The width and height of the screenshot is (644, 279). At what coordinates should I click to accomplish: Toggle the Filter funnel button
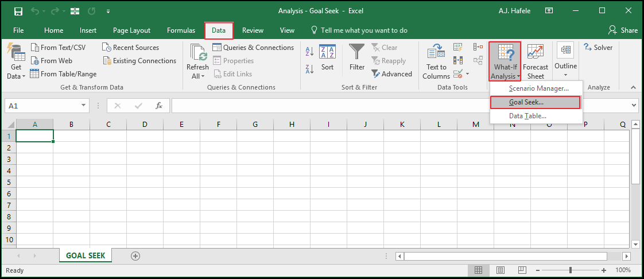[x=357, y=57]
